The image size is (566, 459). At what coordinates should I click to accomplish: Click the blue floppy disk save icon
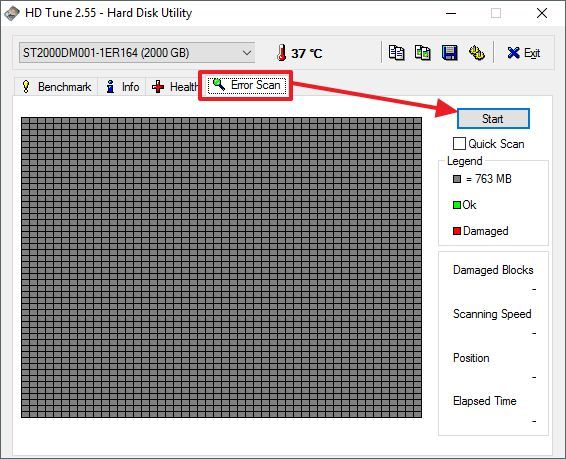(x=450, y=53)
